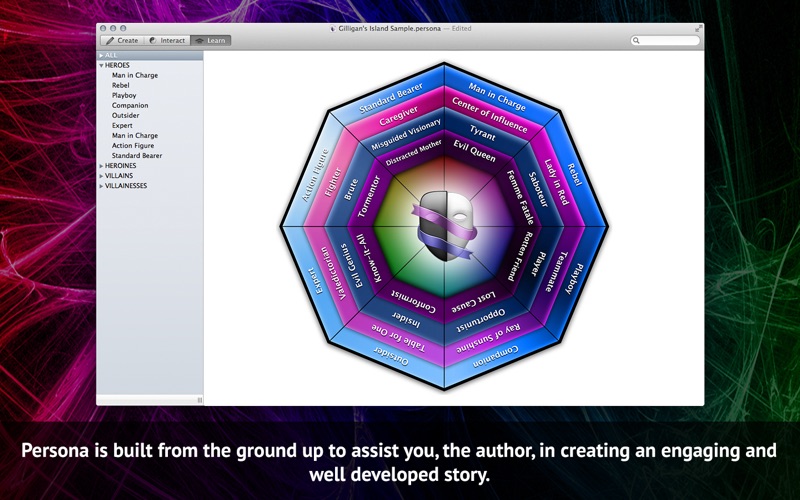Switch to the Create tab
This screenshot has height=500, width=800.
122,41
